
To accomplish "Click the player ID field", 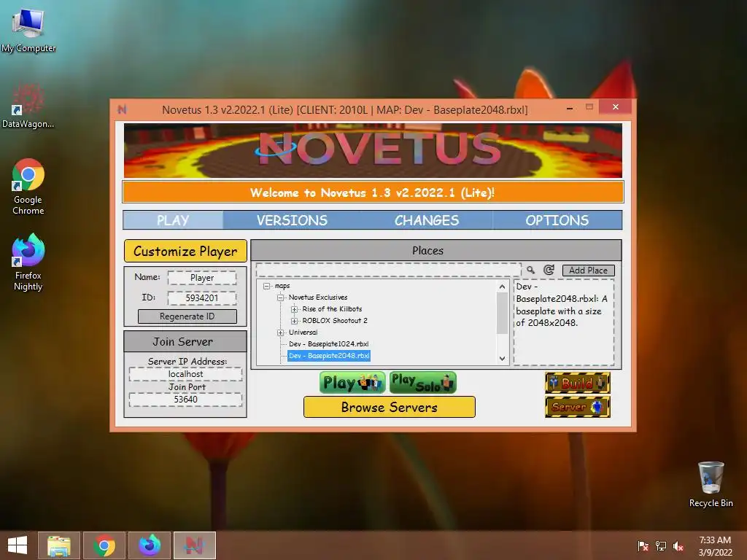I will (x=202, y=298).
